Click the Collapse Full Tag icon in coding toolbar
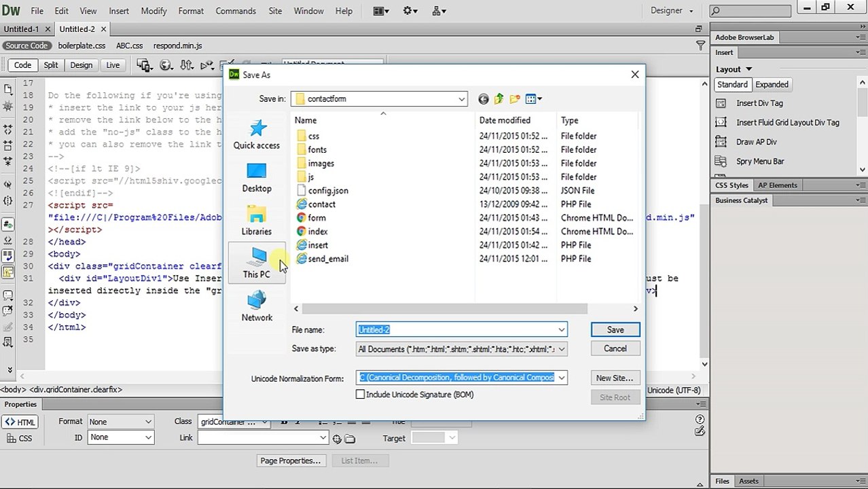868x489 pixels. tap(8, 128)
